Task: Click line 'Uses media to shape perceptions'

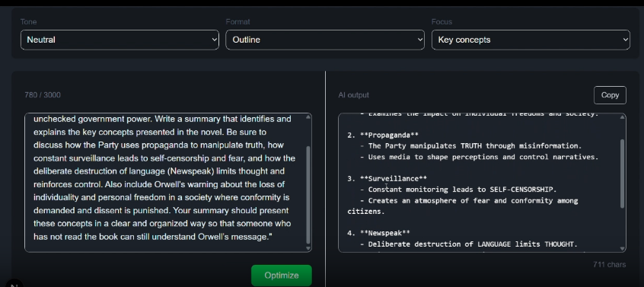Action: coord(480,157)
